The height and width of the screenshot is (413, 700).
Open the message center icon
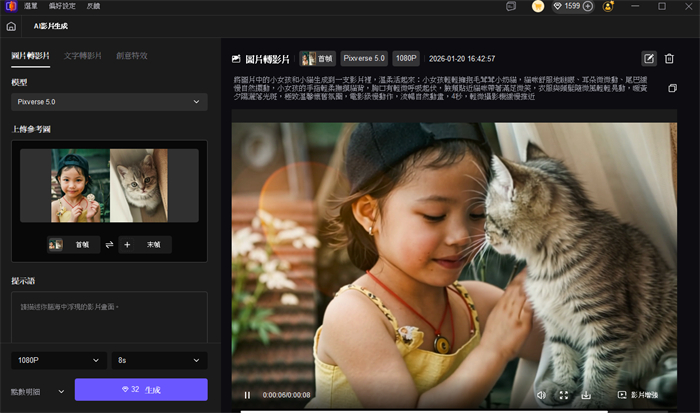[511, 6]
